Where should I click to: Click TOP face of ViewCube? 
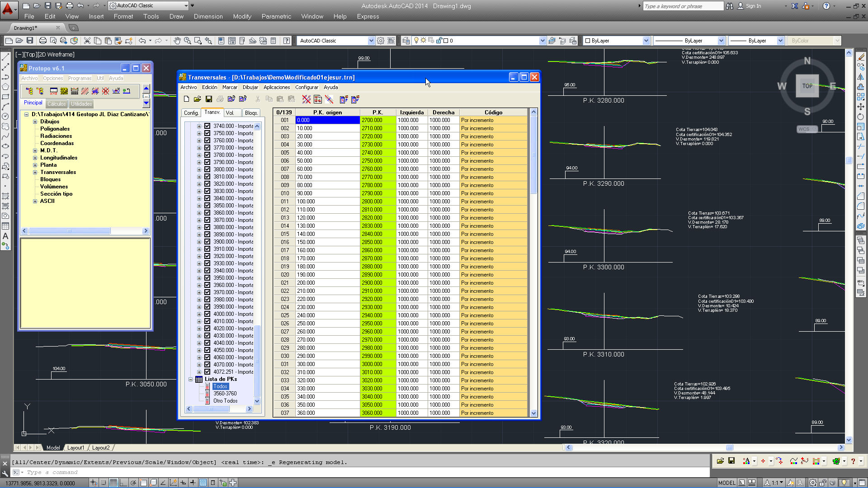click(x=807, y=86)
